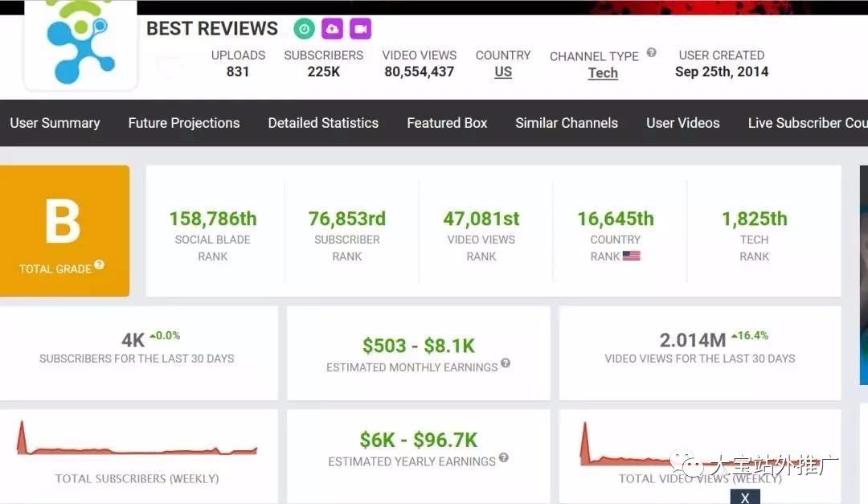Click the B total grade box
The width and height of the screenshot is (868, 504).
(65, 231)
